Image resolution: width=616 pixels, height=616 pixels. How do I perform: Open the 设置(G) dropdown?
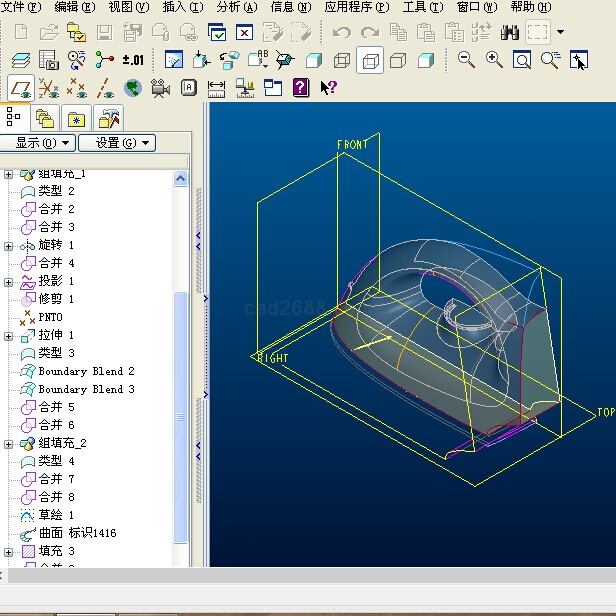118,143
